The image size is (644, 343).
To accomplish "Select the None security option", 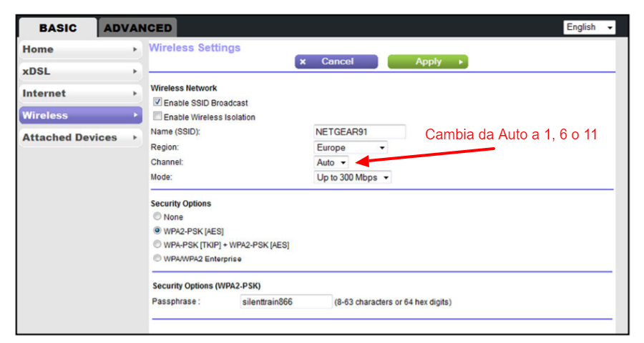I will coord(157,217).
